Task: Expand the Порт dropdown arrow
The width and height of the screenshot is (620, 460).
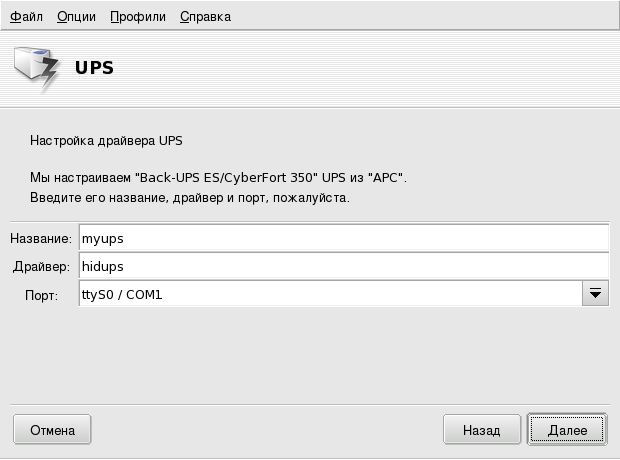Action: pyautogui.click(x=596, y=294)
